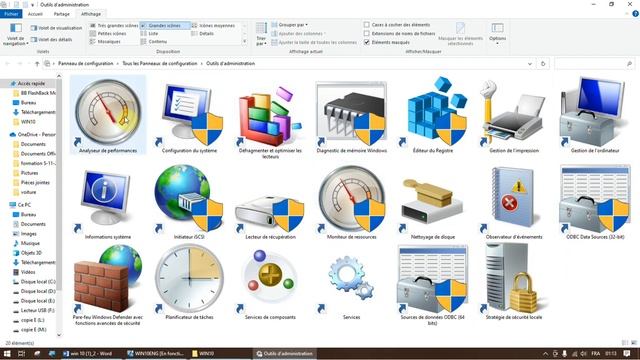Screen dimensions: 640x360
Task: Toggle Volet des détails pane
Action: [51, 40]
